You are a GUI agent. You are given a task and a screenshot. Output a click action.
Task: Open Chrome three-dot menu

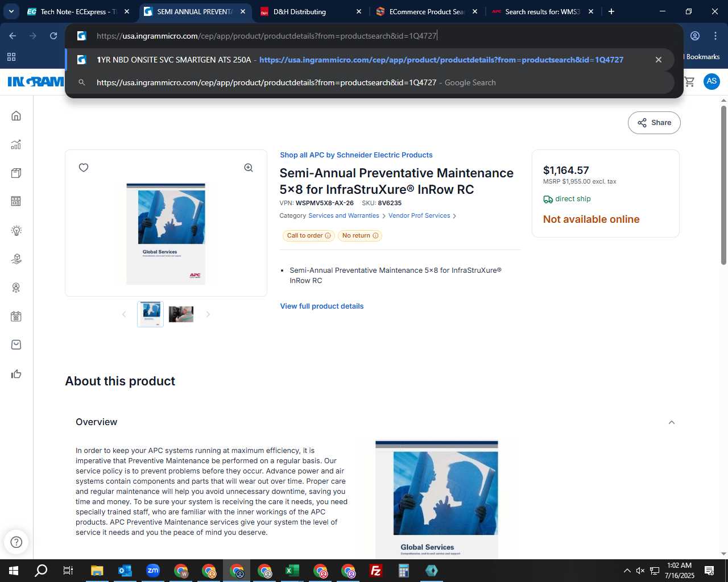pyautogui.click(x=715, y=36)
